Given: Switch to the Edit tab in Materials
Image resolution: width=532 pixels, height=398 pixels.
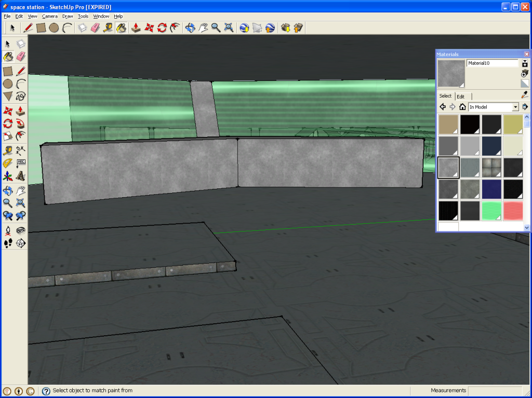Looking at the screenshot, I should (x=461, y=97).
